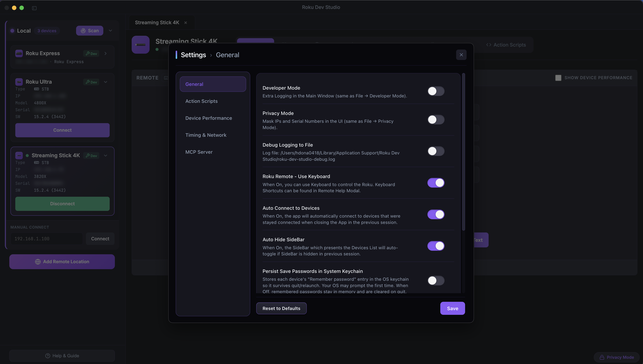This screenshot has width=643, height=364.
Task: Click the 3 devices count badge
Action: [x=47, y=31]
